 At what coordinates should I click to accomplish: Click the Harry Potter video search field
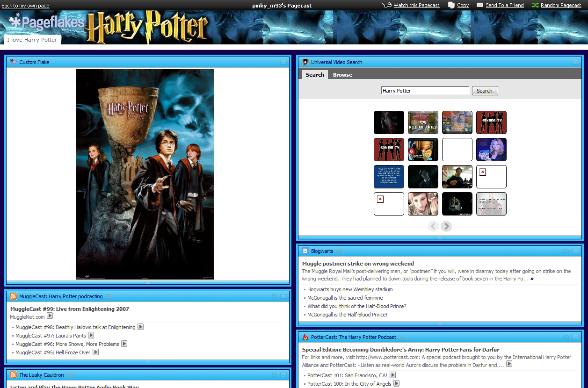[x=425, y=91]
